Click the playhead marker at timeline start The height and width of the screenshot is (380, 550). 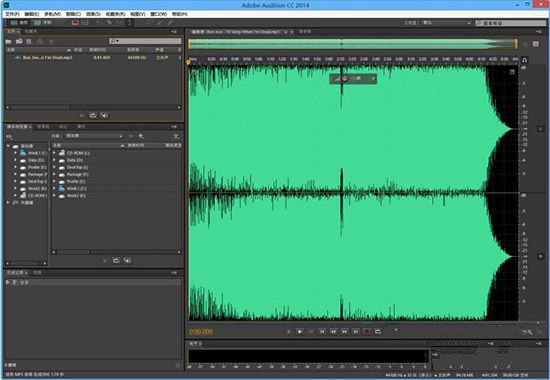point(188,62)
